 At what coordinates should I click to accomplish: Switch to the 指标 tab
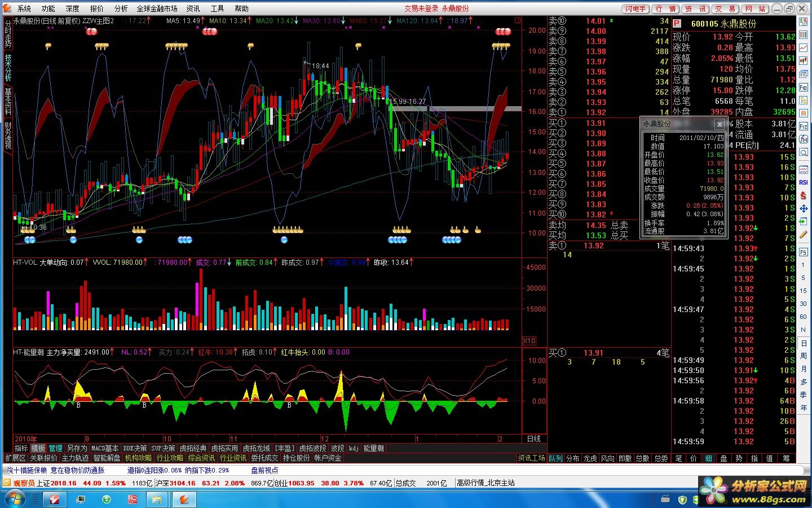tap(21, 448)
